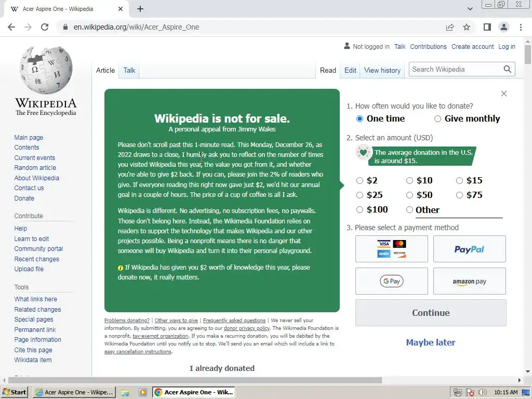The width and height of the screenshot is (532, 399).
Task: Click the scroll down arrow
Action: tap(528, 371)
